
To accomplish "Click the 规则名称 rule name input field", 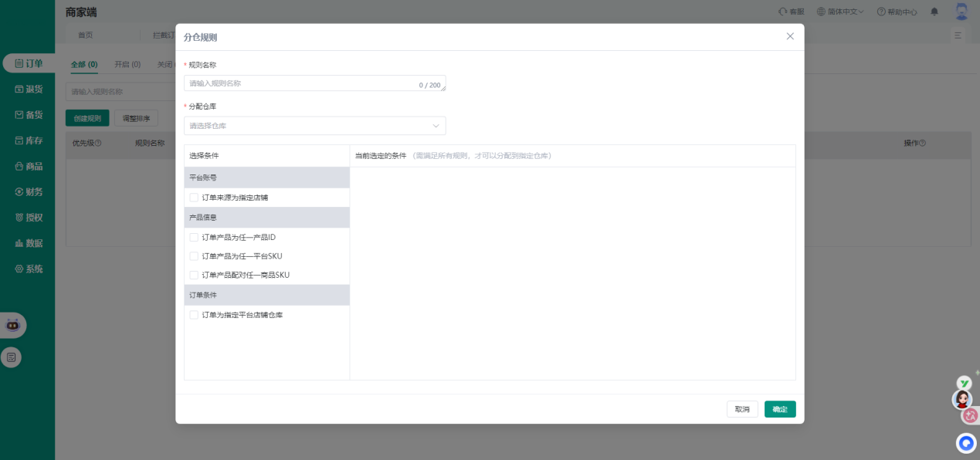I will pyautogui.click(x=303, y=83).
